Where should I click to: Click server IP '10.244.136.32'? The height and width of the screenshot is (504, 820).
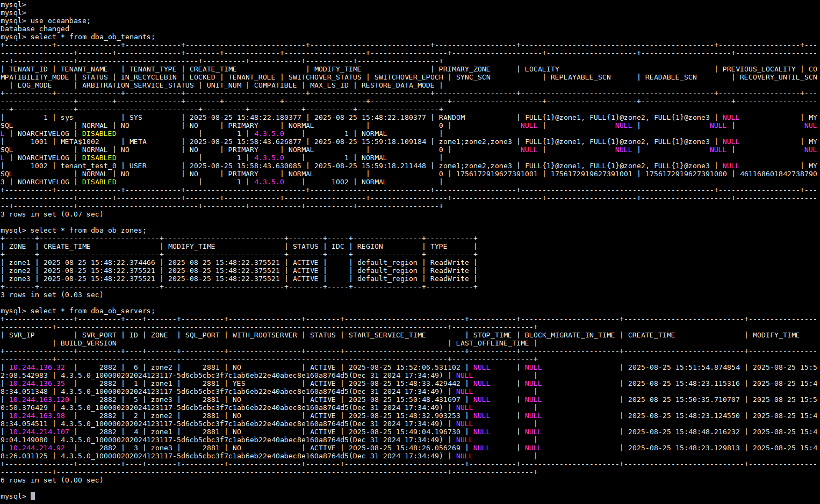37,368
